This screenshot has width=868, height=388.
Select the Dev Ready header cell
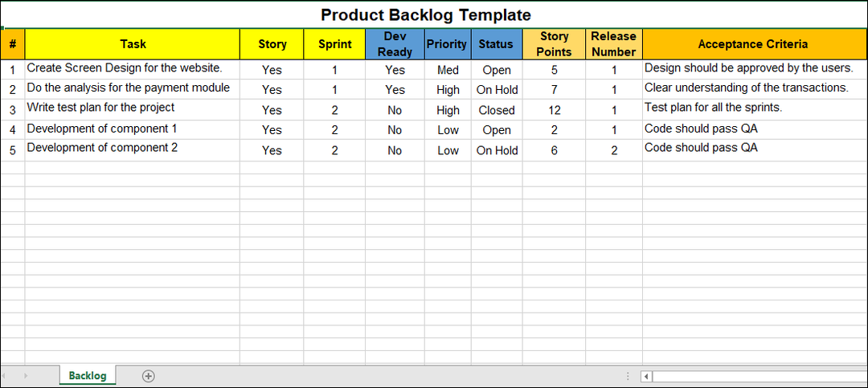click(395, 44)
